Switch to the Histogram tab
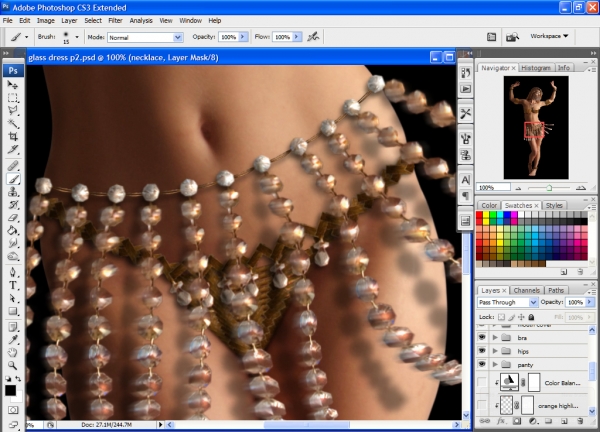The height and width of the screenshot is (432, 600). [536, 68]
